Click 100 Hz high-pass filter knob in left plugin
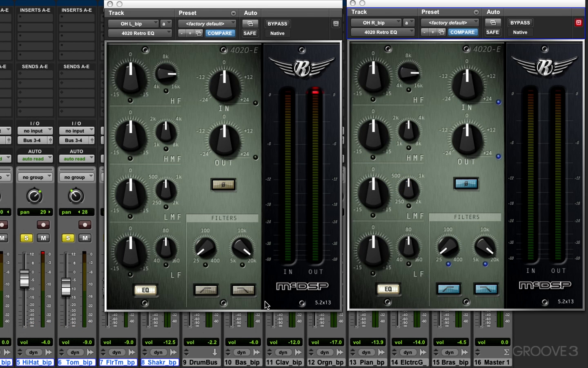This screenshot has height=368, width=588. (x=205, y=247)
